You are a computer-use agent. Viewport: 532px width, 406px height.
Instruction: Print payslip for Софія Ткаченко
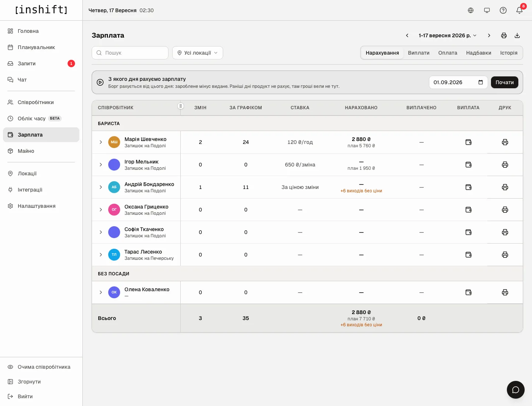505,232
